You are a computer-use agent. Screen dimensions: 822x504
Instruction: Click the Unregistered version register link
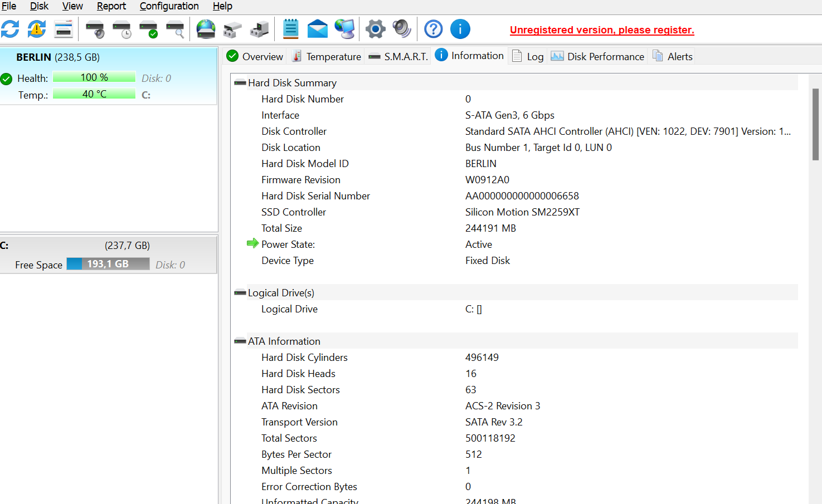point(602,30)
